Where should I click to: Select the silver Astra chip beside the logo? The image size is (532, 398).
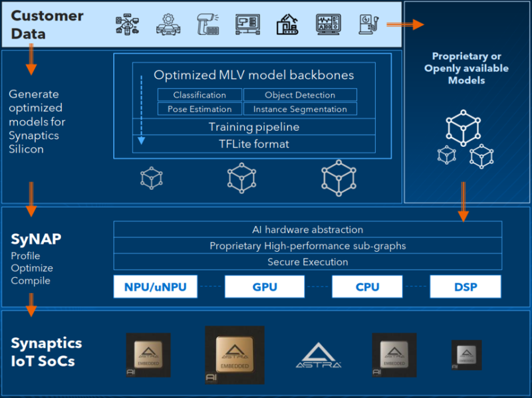coord(394,355)
